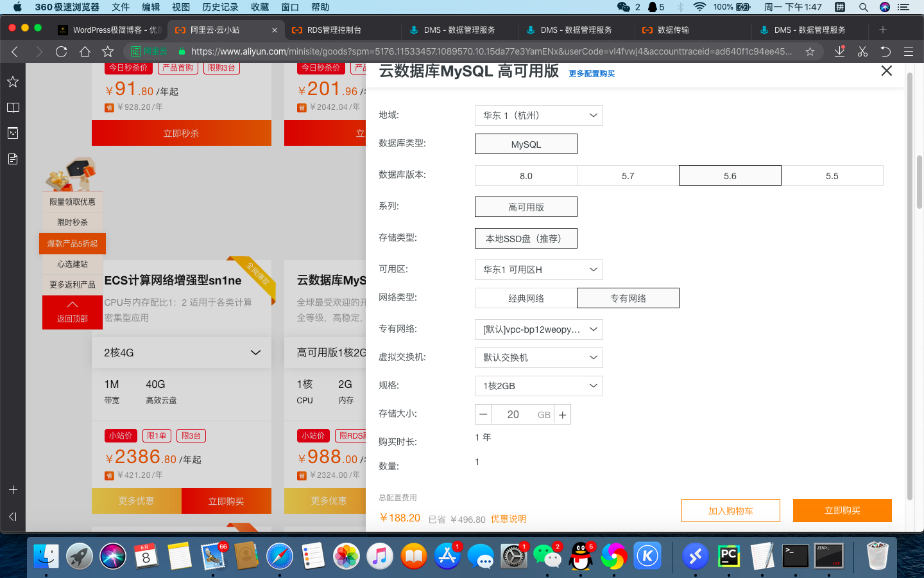Switch to 数据传输 tab

tap(693, 30)
